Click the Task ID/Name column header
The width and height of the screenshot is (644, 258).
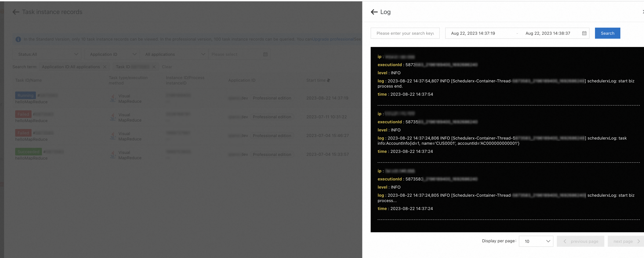coord(28,80)
